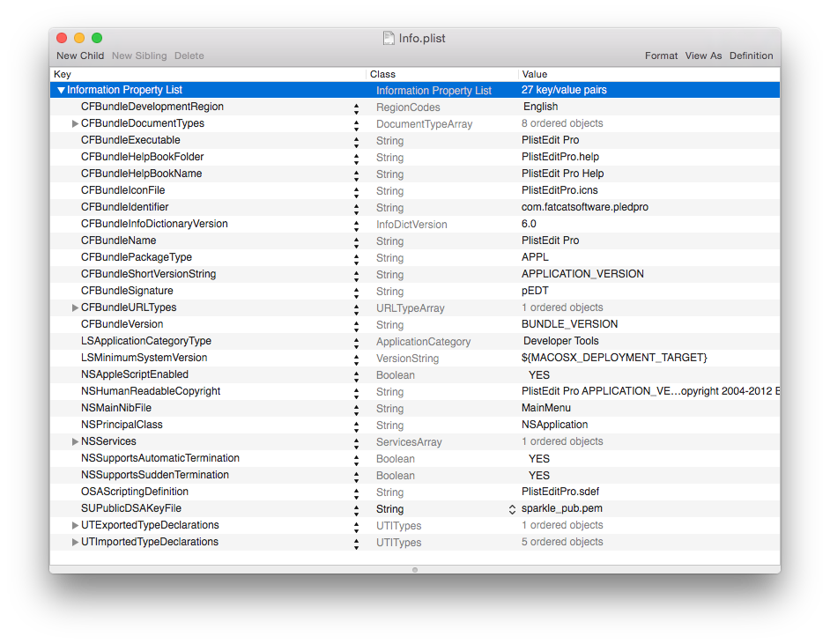Image resolution: width=830 pixels, height=644 pixels.
Task: Click the value com.fatcatsoftware.pledpro
Action: (x=585, y=207)
